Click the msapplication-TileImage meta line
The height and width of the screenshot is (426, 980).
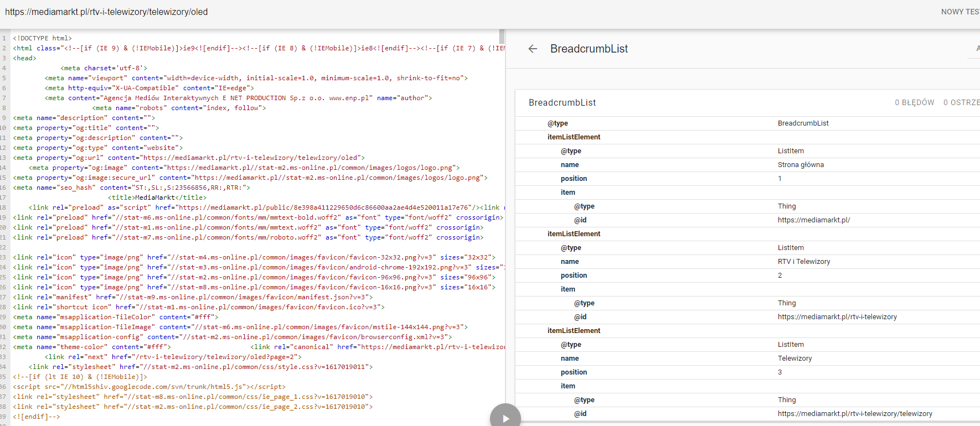point(241,327)
